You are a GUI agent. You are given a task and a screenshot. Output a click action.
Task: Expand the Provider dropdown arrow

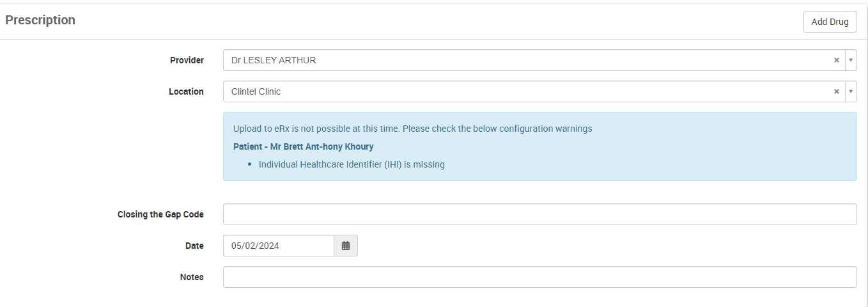point(851,60)
